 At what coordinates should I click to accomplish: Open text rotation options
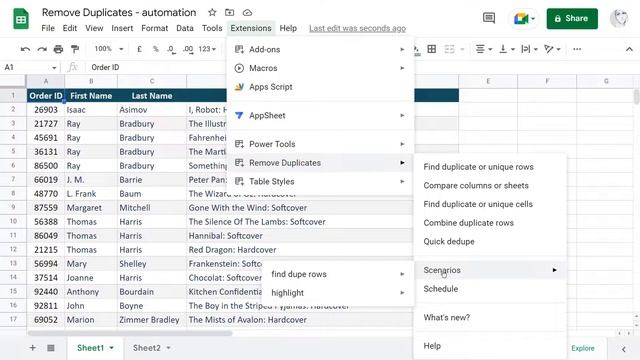click(x=552, y=49)
